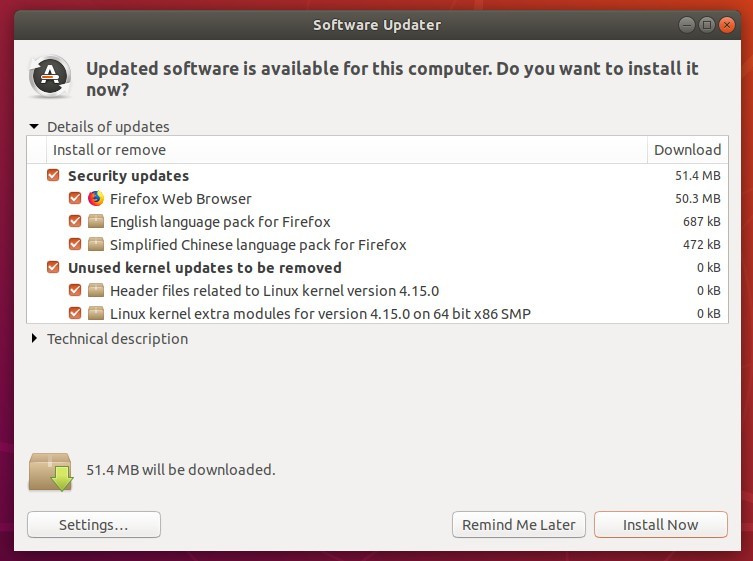Choose Remind Me Later
The width and height of the screenshot is (753, 561).
(x=519, y=524)
